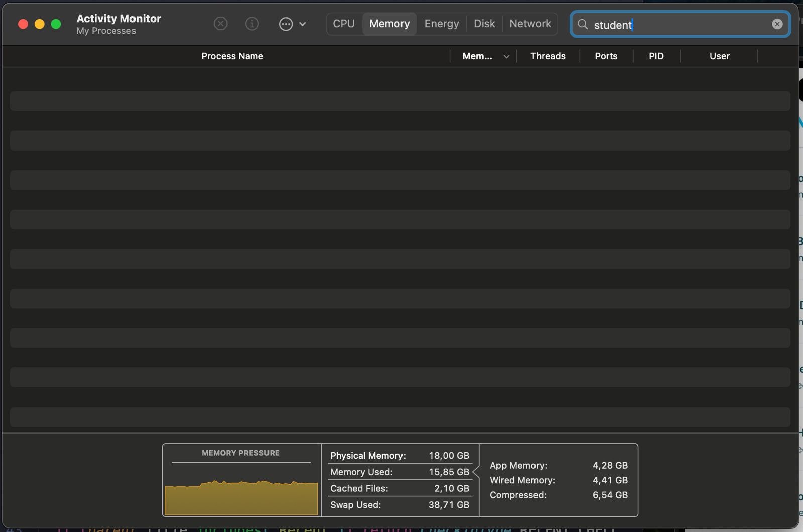
Task: Toggle Memory column sort direction arrow
Action: pos(506,57)
